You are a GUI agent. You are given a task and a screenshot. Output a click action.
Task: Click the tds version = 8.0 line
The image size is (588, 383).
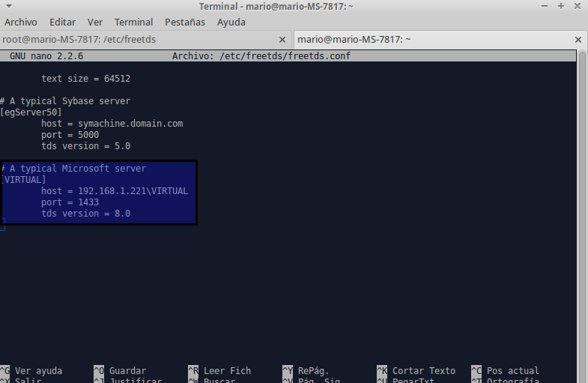(85, 214)
